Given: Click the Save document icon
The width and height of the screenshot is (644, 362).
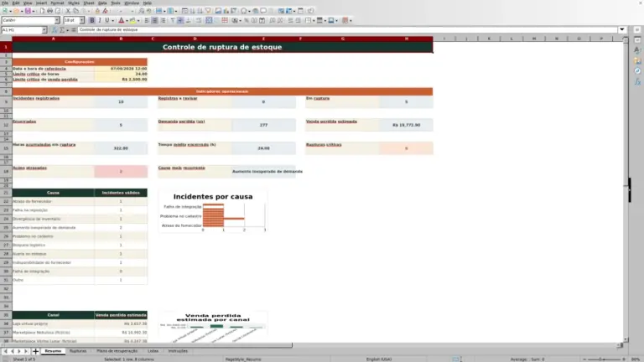Looking at the screenshot, I should click(x=28, y=11).
